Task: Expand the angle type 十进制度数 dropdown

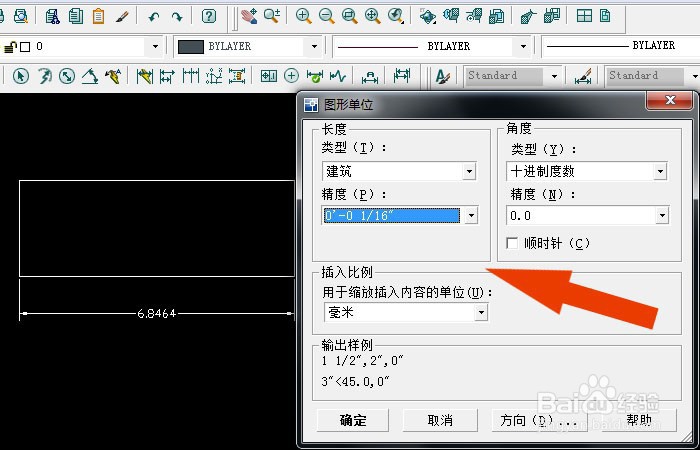Action: coord(660,171)
